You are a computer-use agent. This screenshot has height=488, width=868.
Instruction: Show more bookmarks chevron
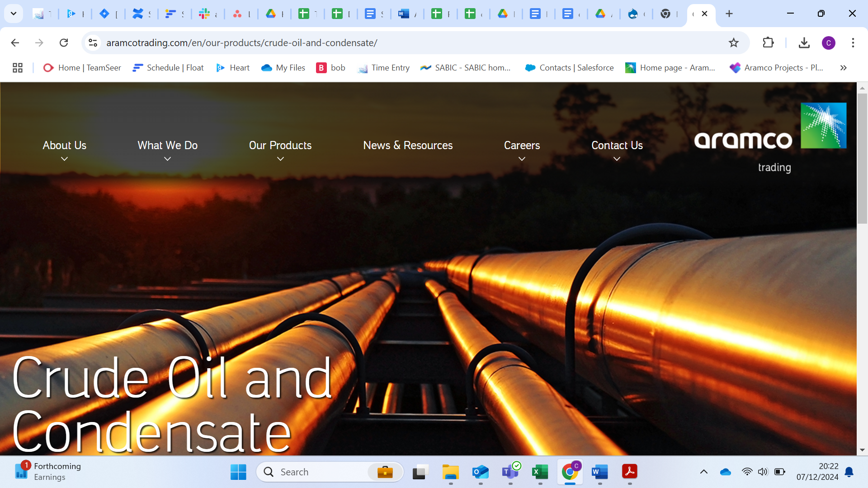[843, 68]
